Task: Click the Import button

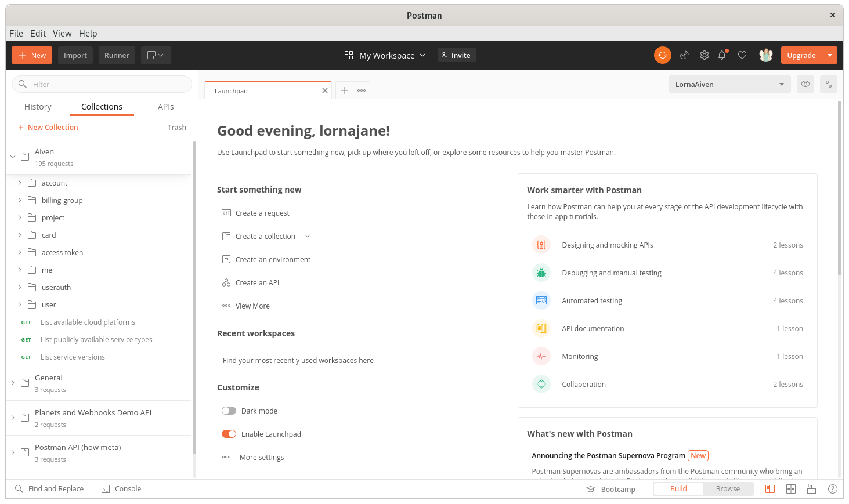Action: (75, 55)
